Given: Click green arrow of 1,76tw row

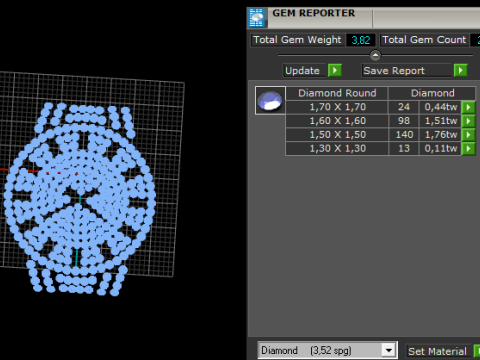Looking at the screenshot, I should tap(468, 135).
